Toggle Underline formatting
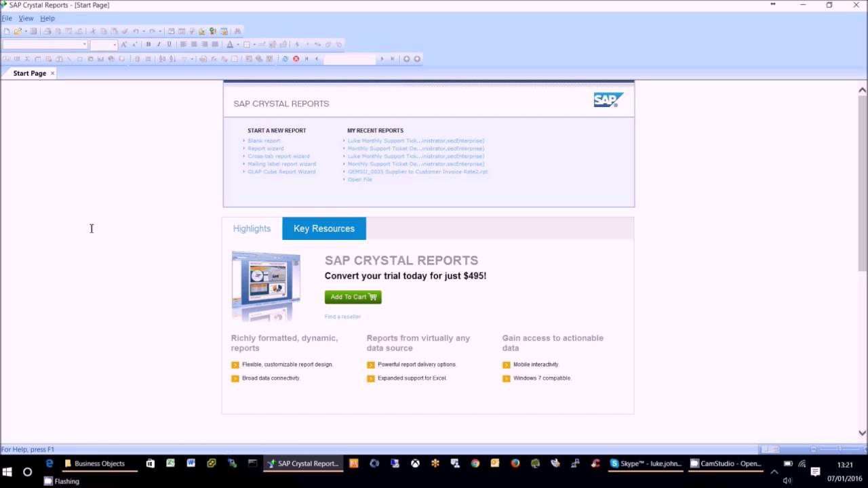The height and width of the screenshot is (488, 868). tap(169, 44)
